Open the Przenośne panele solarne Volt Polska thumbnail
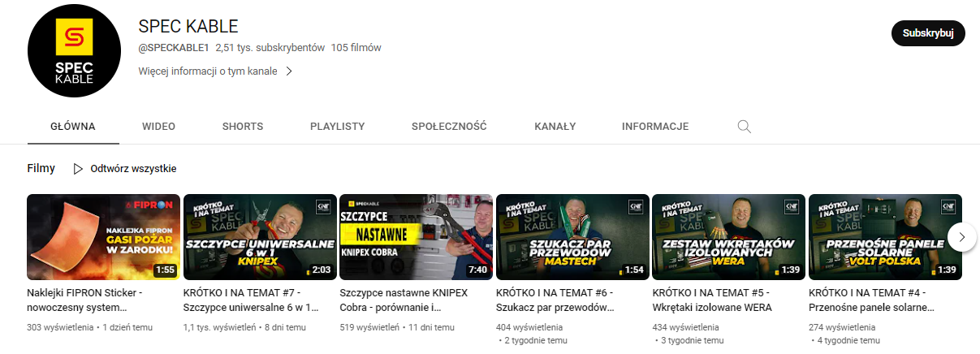Image resolution: width=980 pixels, height=354 pixels. tap(885, 236)
